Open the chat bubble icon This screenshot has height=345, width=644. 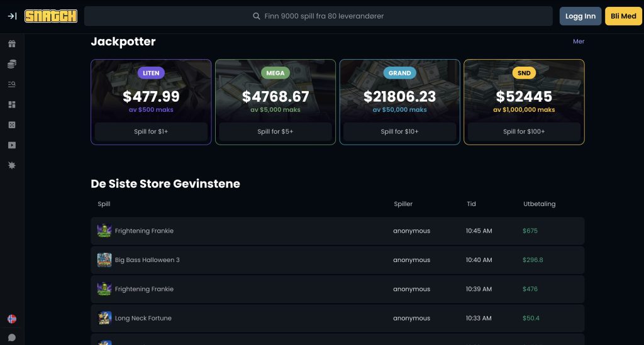click(11, 337)
